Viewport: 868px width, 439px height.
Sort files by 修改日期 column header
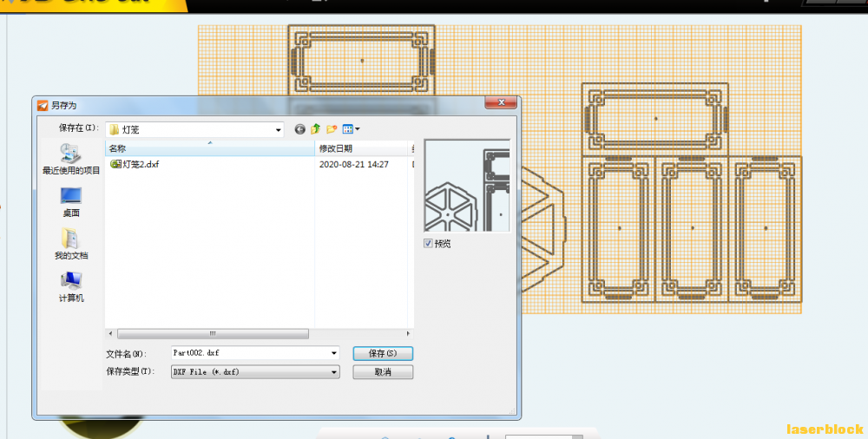361,148
